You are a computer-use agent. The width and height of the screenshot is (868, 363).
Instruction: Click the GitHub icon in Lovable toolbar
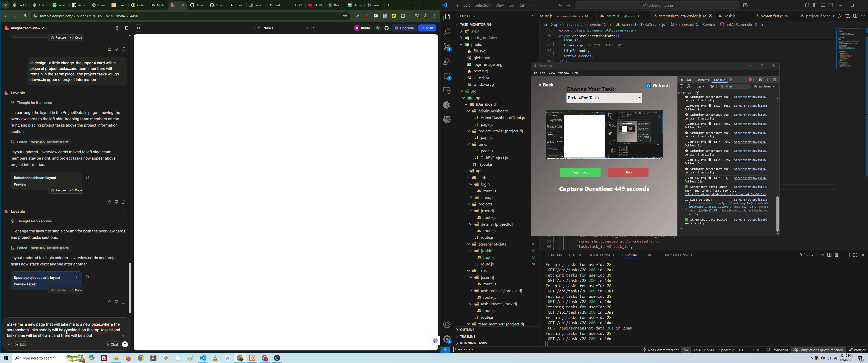coord(387,28)
